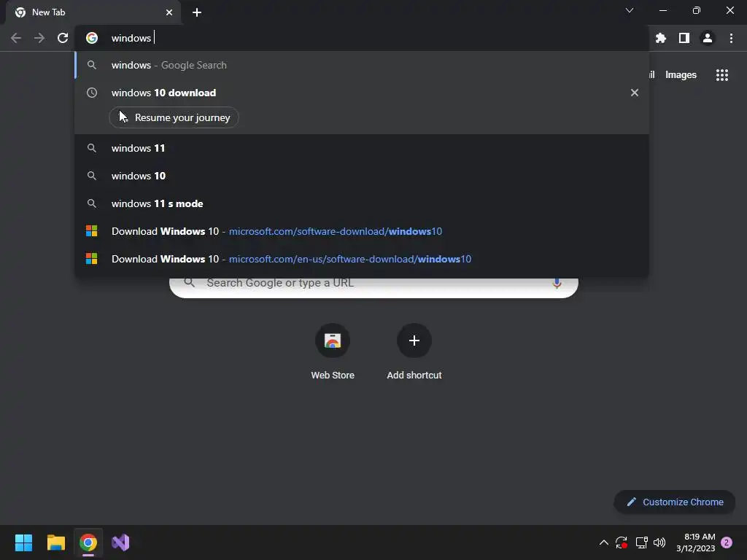The image size is (747, 560).
Task: Click the Images link
Action: [681, 75]
